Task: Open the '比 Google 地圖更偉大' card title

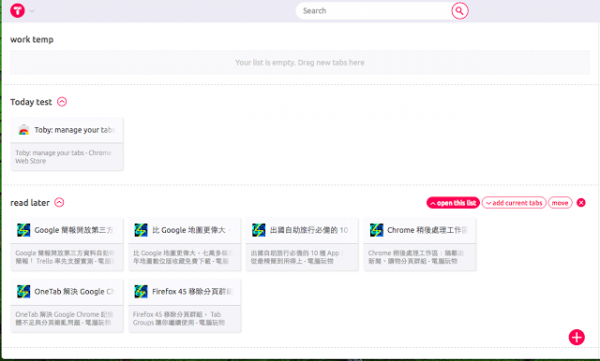Action: (190, 230)
